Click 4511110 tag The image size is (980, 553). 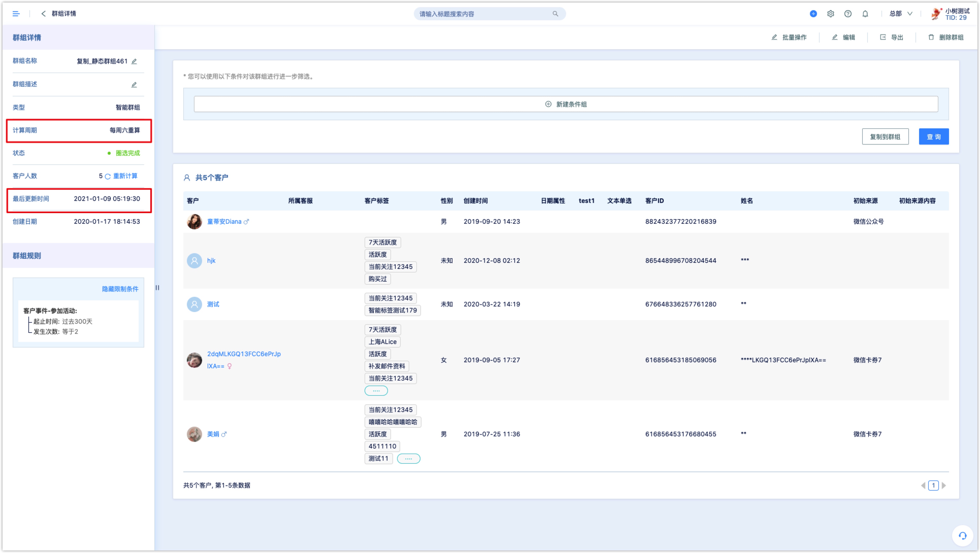[382, 446]
